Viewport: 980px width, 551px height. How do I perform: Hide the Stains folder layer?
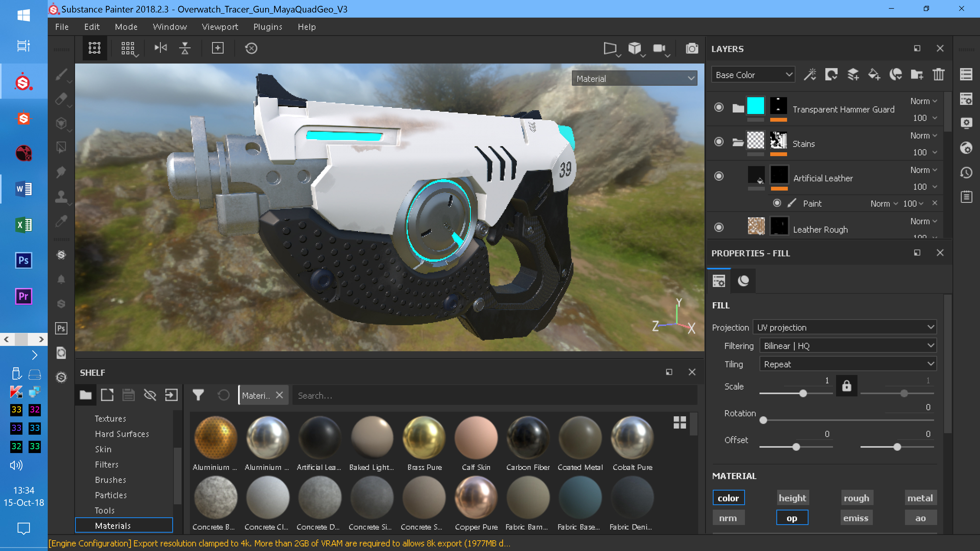point(719,142)
